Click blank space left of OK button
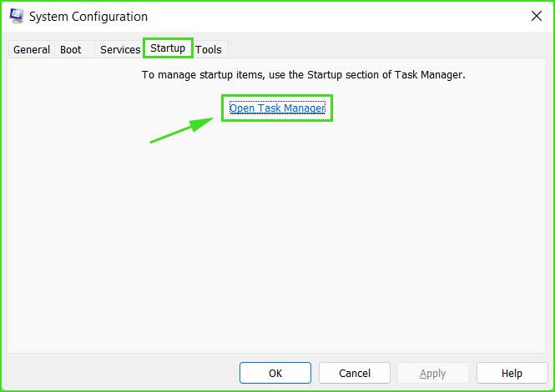 pos(122,373)
